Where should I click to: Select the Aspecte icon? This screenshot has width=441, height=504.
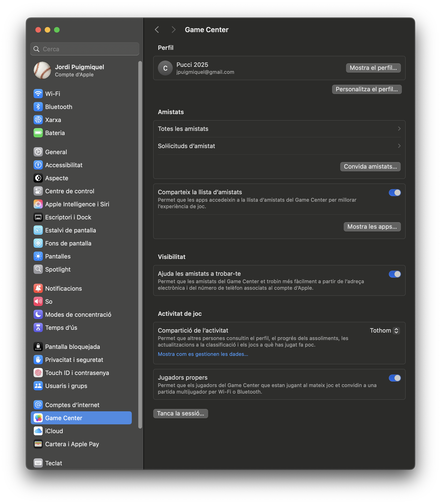click(38, 178)
